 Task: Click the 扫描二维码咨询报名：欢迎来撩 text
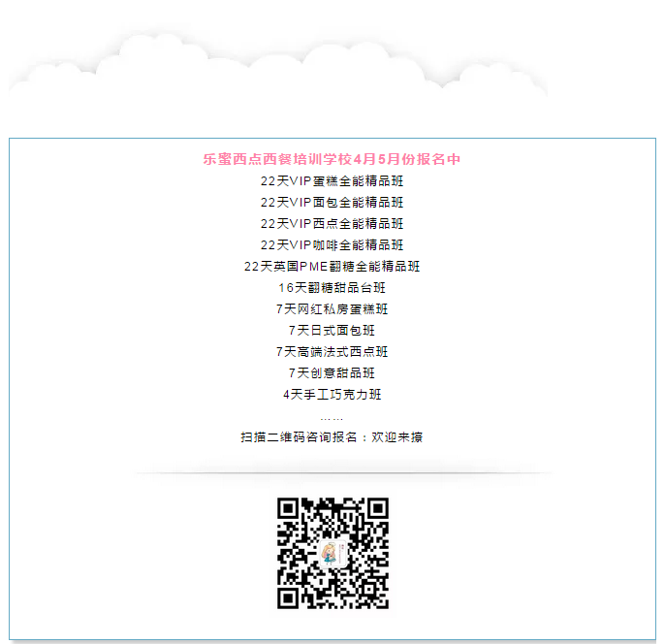[x=332, y=437]
